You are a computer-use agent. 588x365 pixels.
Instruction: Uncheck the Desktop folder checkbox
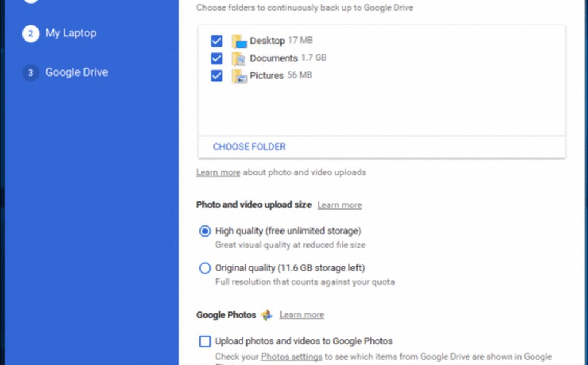216,41
